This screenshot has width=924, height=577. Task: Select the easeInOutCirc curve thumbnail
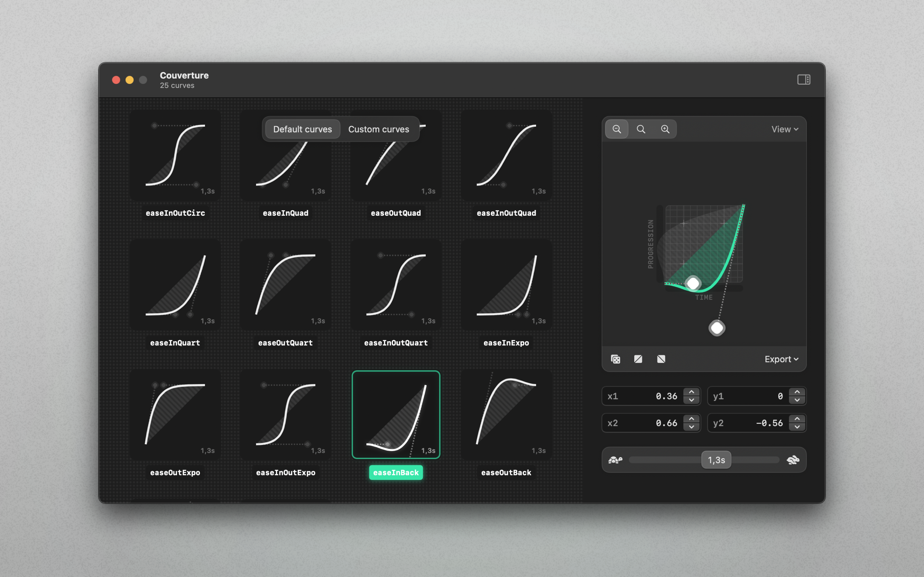pyautogui.click(x=175, y=155)
